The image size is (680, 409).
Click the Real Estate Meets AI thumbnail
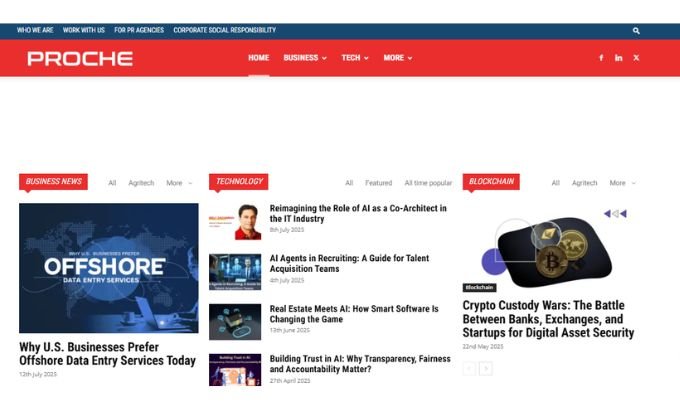click(x=235, y=320)
